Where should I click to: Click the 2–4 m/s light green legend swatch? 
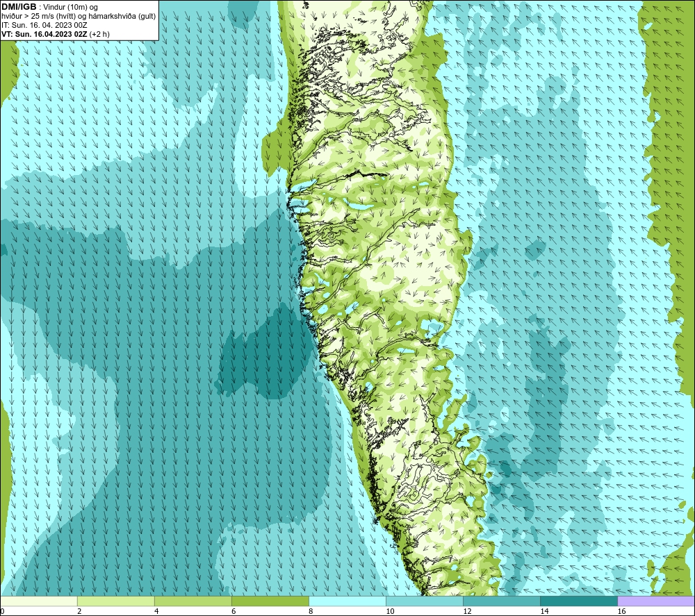click(x=115, y=601)
